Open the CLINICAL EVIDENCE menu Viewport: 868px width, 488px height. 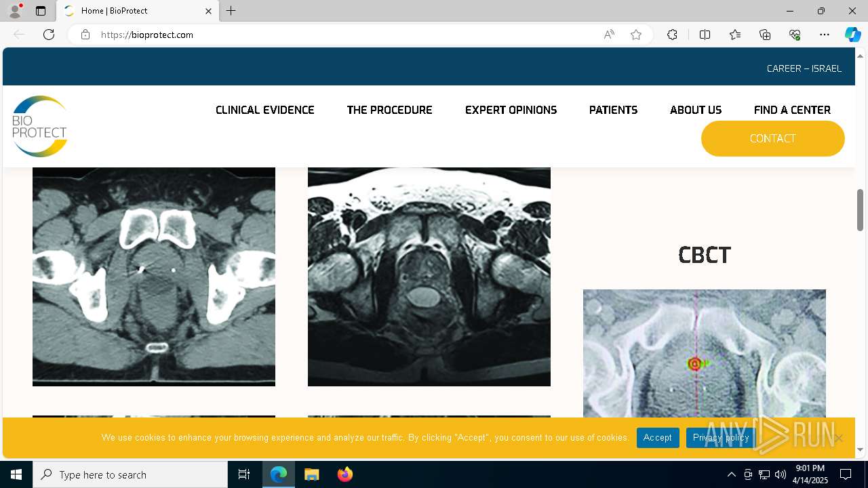265,110
